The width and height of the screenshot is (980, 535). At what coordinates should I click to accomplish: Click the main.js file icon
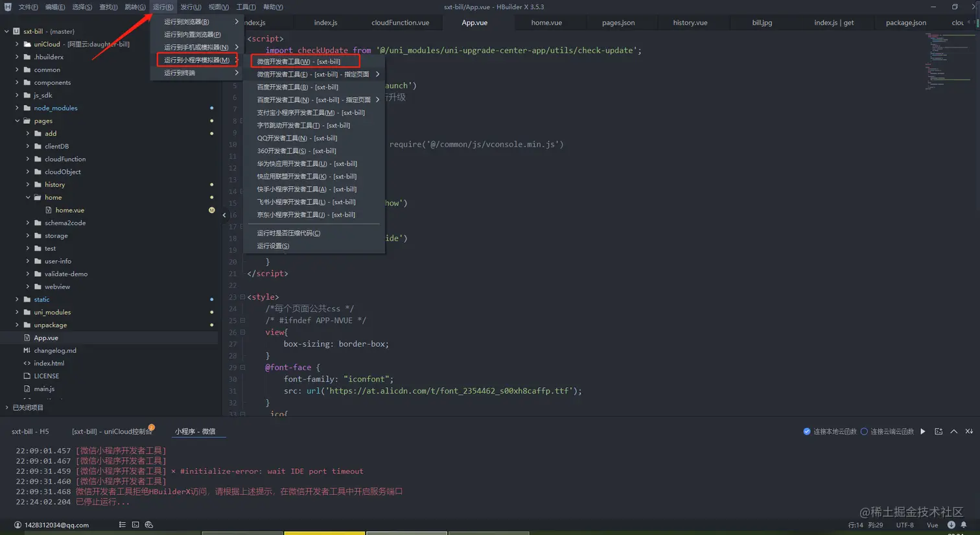coord(27,389)
